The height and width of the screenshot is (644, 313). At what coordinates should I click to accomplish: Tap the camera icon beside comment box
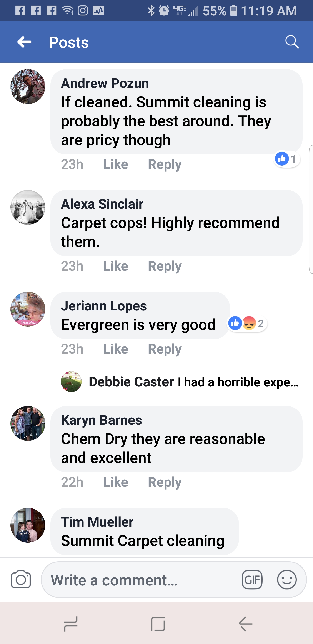tap(21, 579)
